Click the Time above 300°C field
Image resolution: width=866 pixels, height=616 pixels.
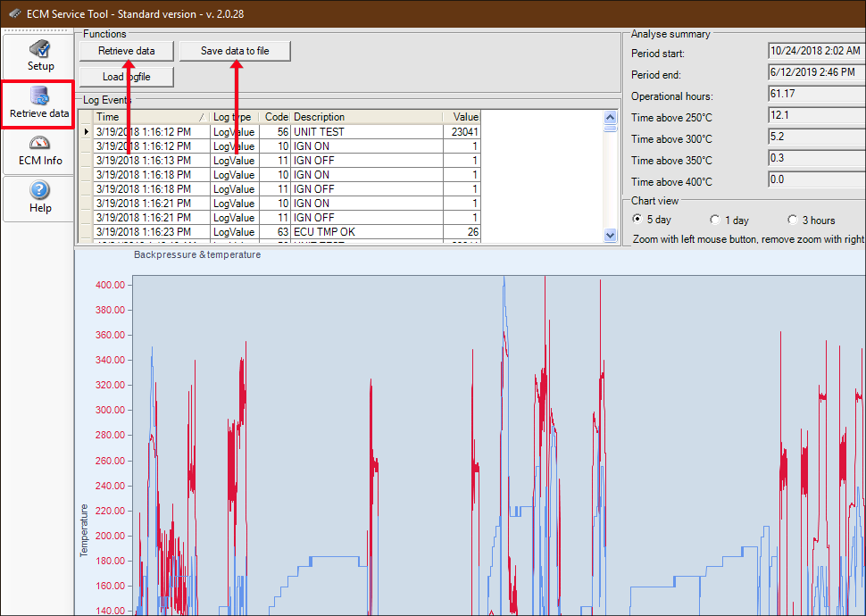point(816,137)
